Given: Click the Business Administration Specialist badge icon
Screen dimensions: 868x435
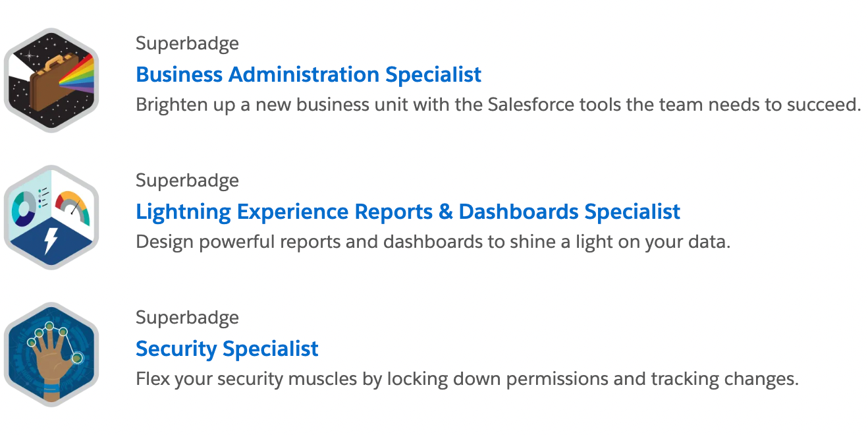Looking at the screenshot, I should click(x=51, y=80).
